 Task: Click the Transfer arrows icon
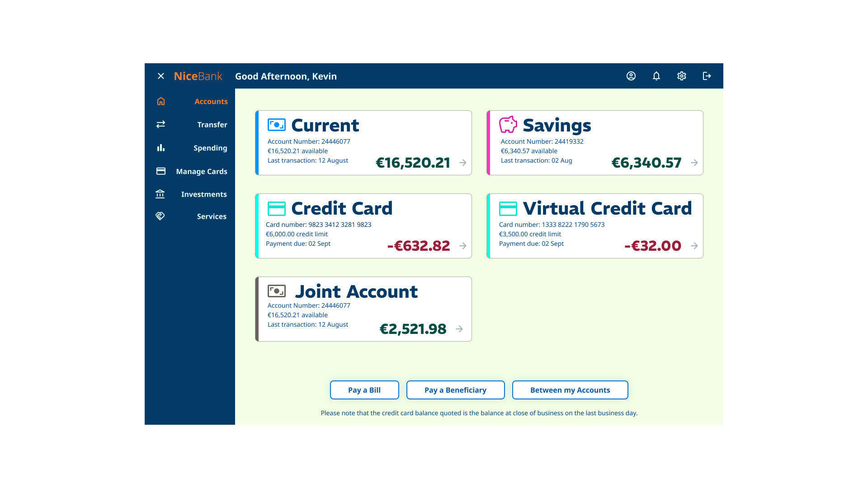coord(161,124)
